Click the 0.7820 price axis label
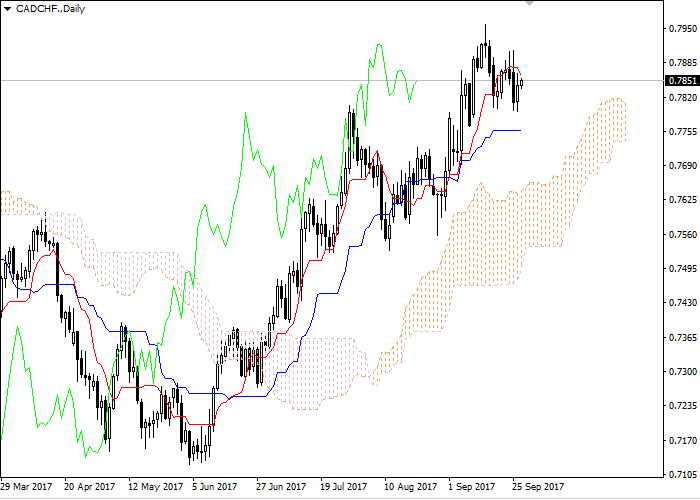 pyautogui.click(x=682, y=97)
